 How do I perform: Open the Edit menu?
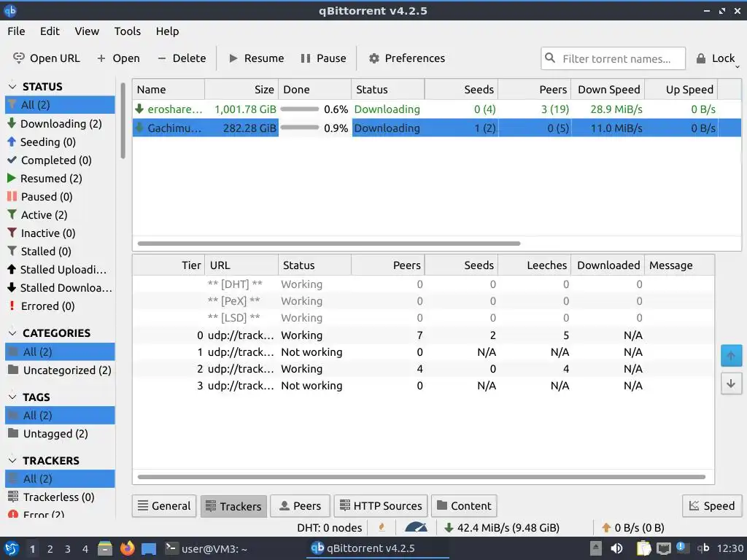50,31
